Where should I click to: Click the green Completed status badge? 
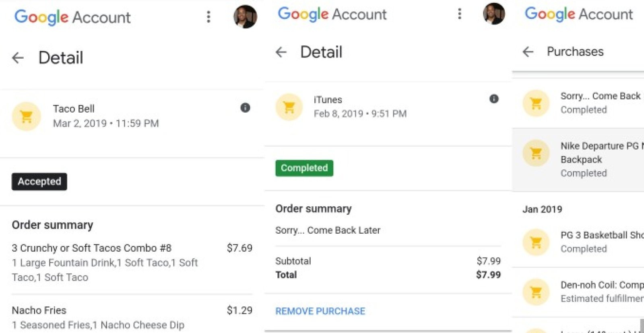click(x=304, y=168)
